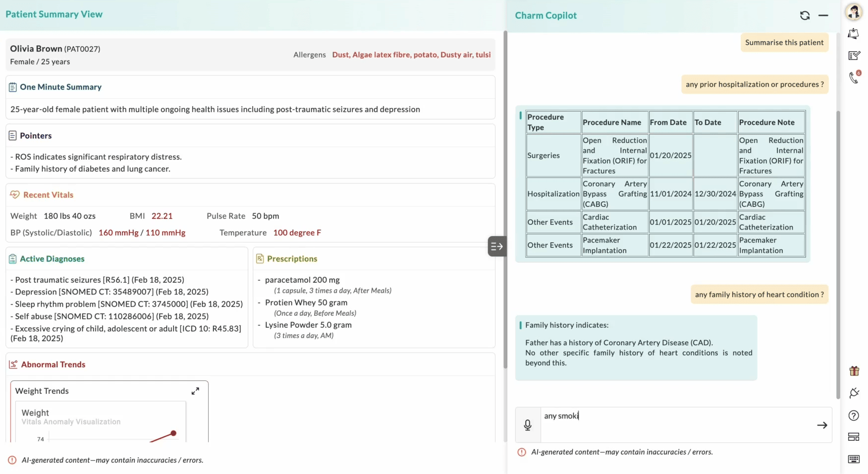Click the Abnormal Trends chart icon

coord(13,364)
